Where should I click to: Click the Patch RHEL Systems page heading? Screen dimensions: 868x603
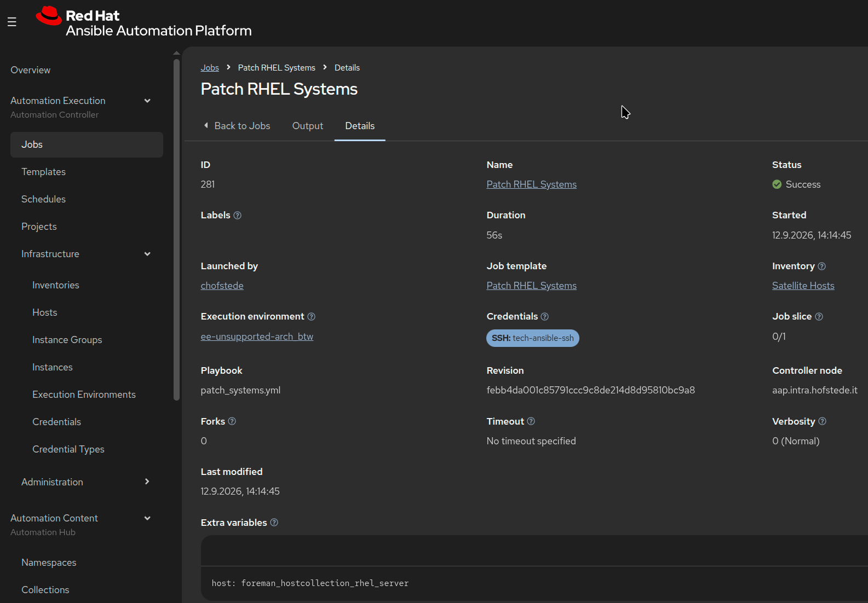[x=279, y=89]
